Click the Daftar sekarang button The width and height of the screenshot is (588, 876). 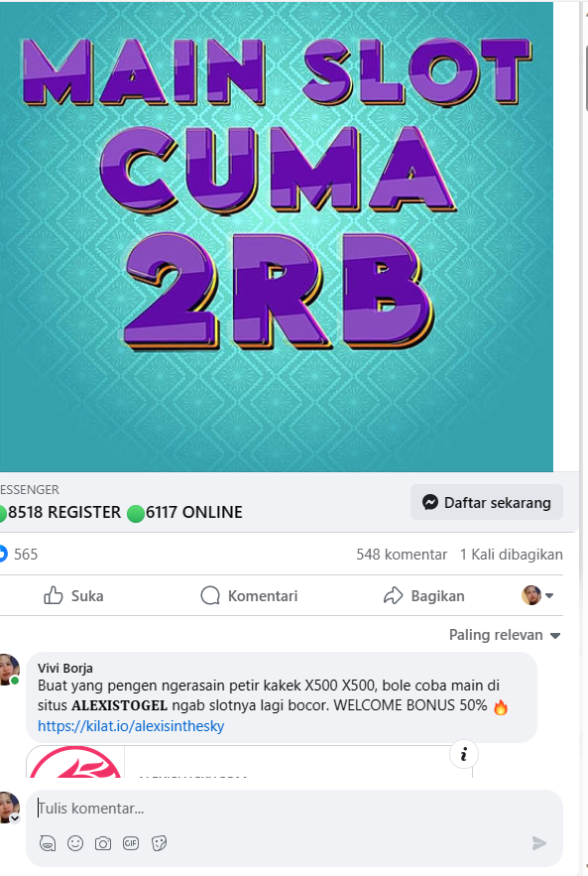click(x=487, y=502)
